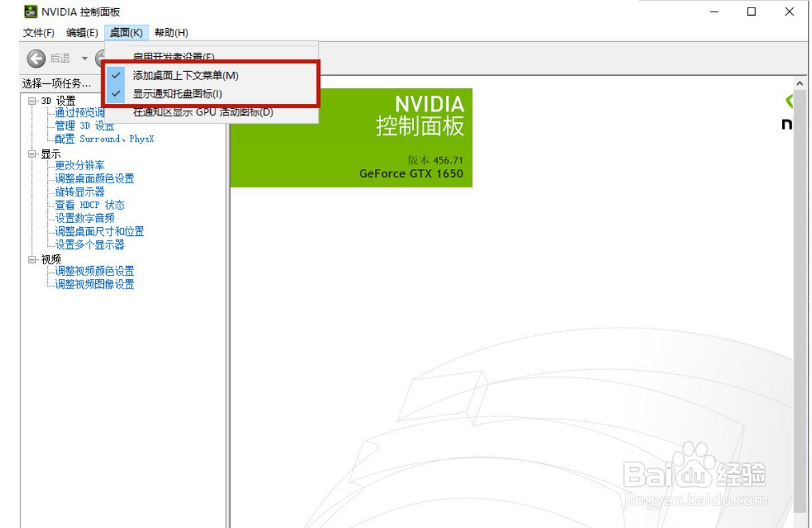The image size is (812, 528).
Task: Click the Back arrow button
Action: (36, 59)
